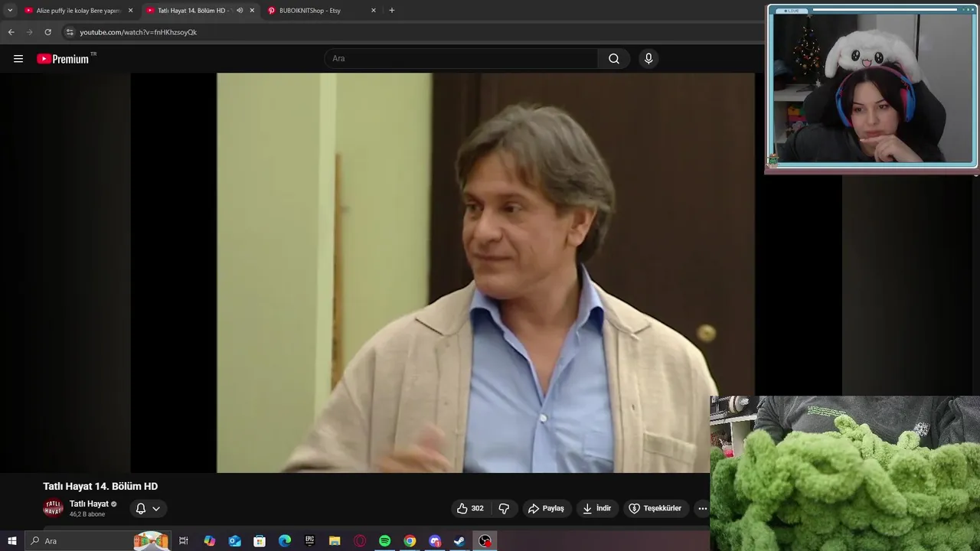Launch Microsoft Edge from the taskbar
The height and width of the screenshot is (551, 980).
[x=285, y=541]
